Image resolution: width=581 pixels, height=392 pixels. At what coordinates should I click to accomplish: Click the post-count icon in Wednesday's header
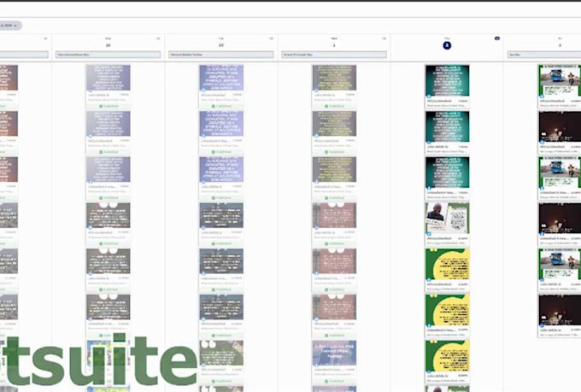(384, 38)
